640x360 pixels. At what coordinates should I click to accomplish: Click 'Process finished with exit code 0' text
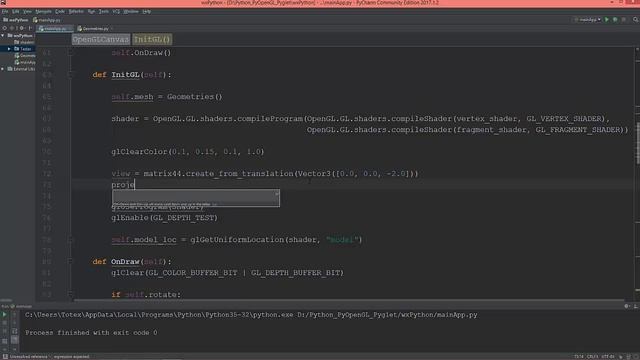pyautogui.click(x=91, y=333)
